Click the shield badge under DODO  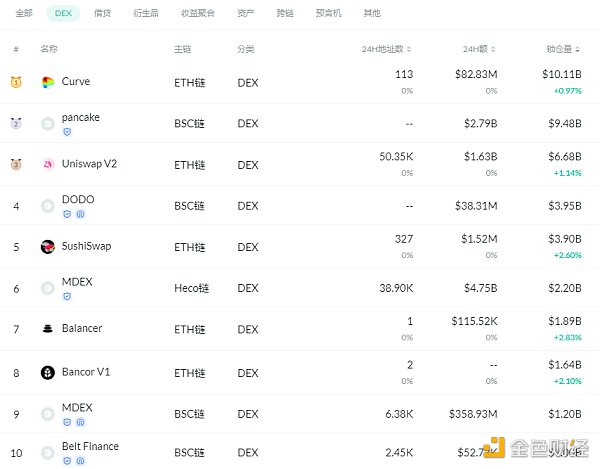[x=67, y=214]
